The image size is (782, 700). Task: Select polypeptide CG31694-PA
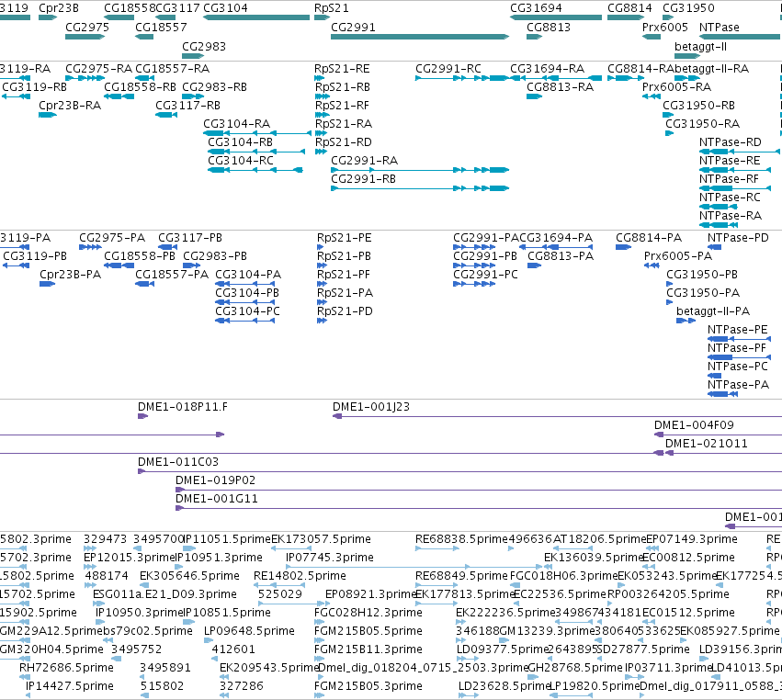click(556, 247)
